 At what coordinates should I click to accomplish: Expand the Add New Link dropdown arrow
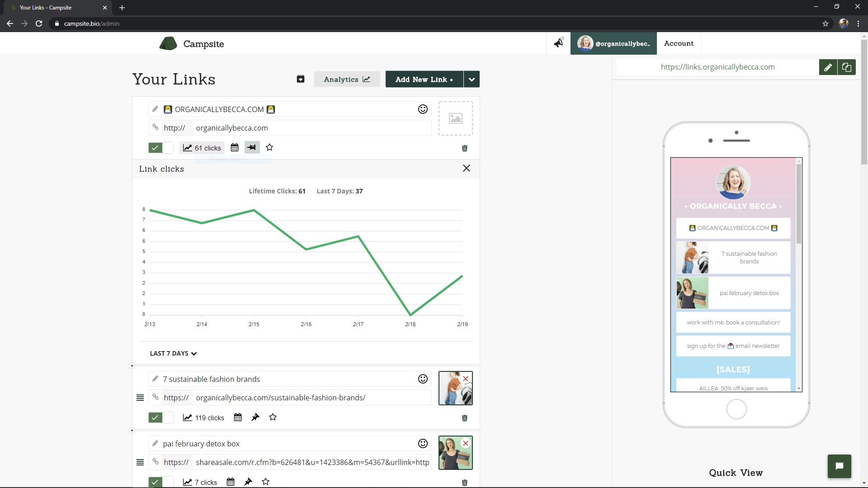pos(472,79)
